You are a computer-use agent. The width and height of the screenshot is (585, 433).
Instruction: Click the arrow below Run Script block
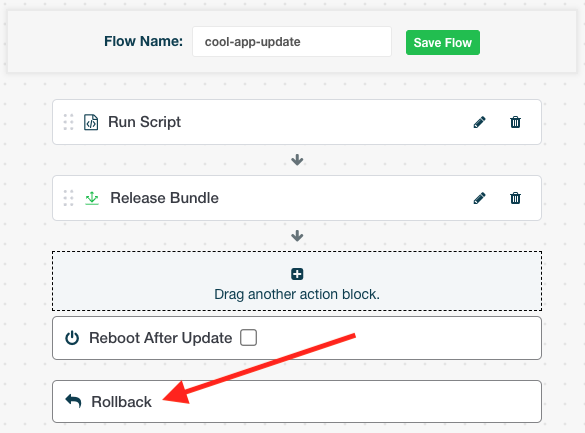297,160
